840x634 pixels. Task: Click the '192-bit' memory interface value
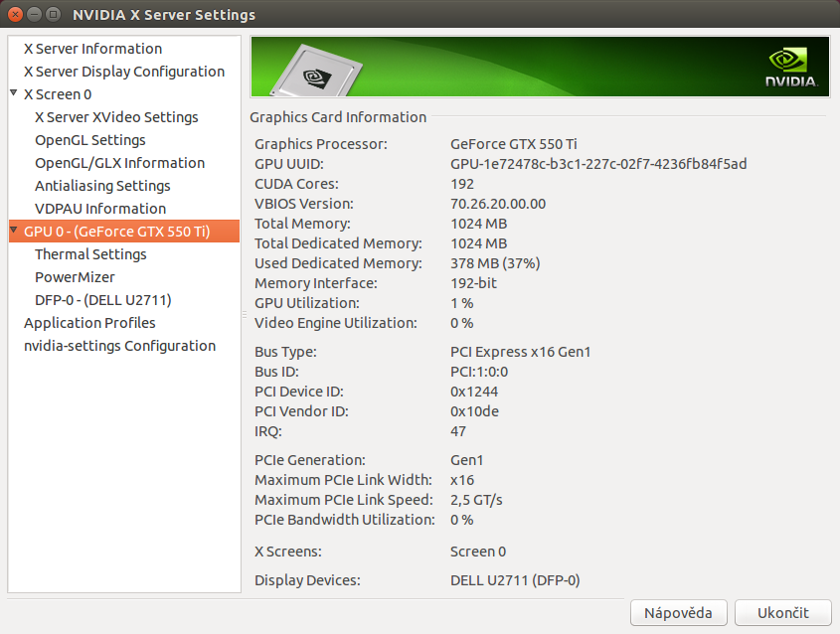tap(473, 283)
